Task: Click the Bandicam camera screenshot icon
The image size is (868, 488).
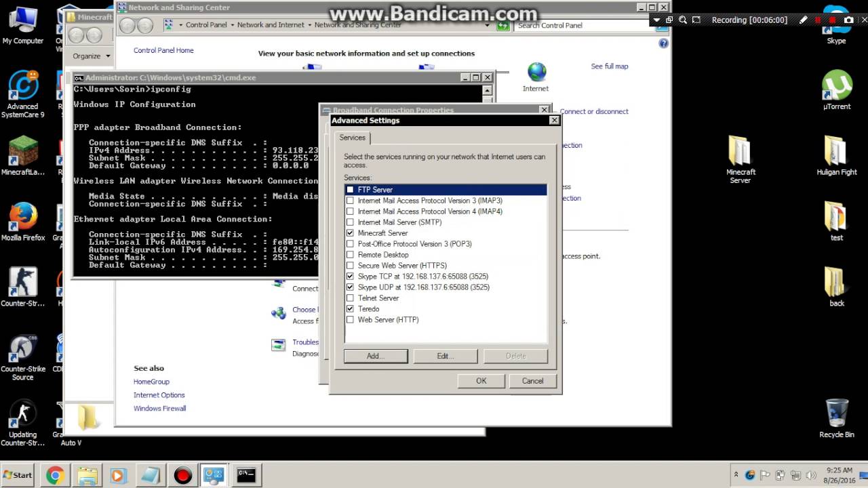Action: click(848, 20)
